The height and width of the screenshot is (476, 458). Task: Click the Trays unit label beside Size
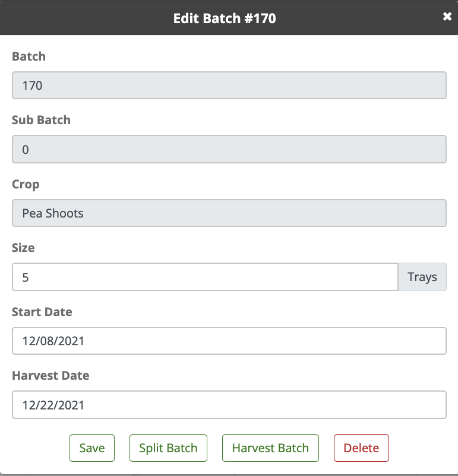click(422, 277)
